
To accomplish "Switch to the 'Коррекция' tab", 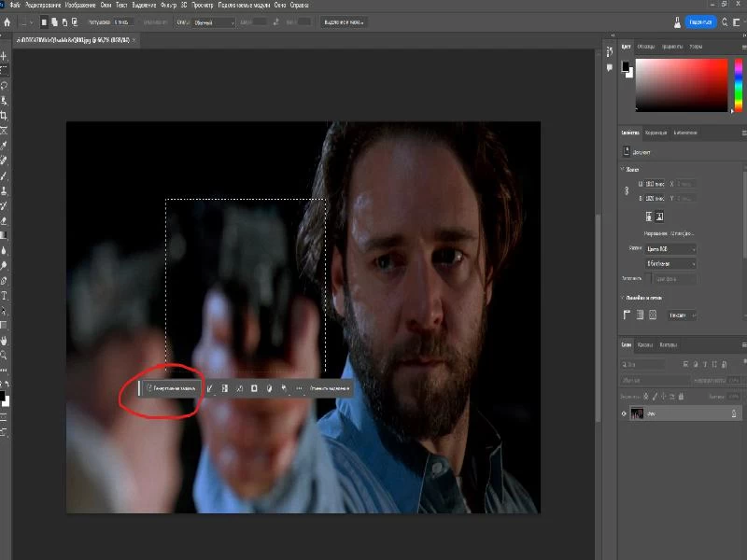I will [x=656, y=133].
